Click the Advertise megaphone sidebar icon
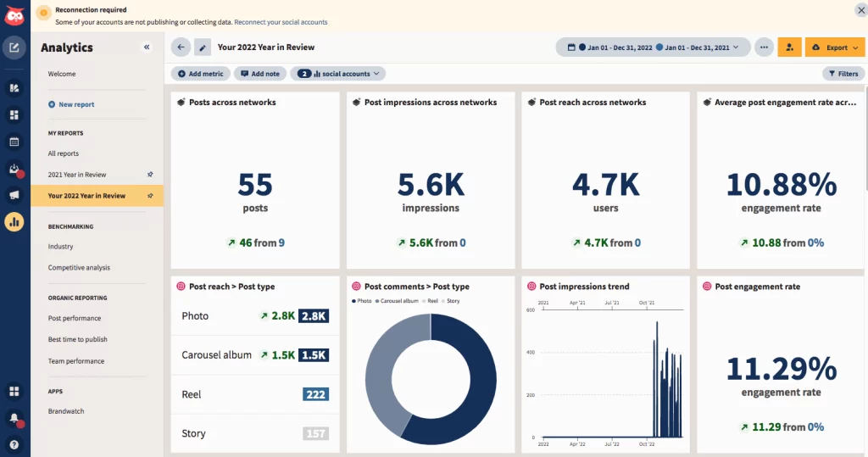868x457 pixels. coord(14,195)
